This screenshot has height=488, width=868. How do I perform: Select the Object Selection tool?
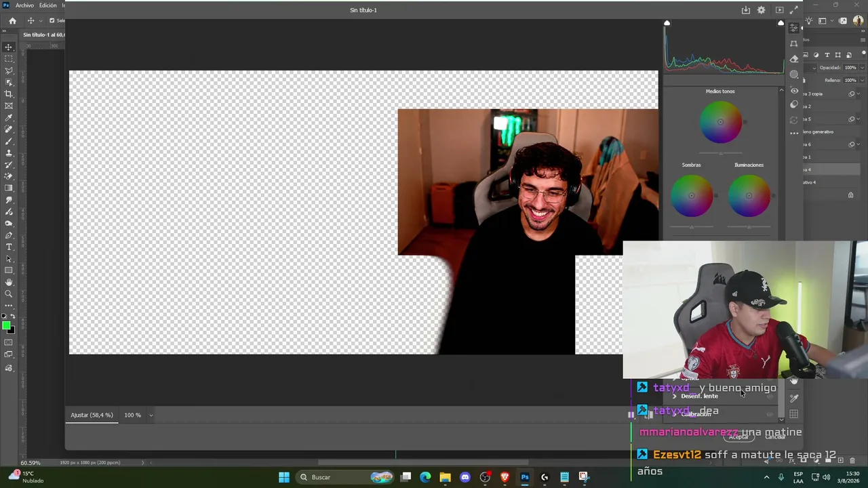pyautogui.click(x=9, y=82)
